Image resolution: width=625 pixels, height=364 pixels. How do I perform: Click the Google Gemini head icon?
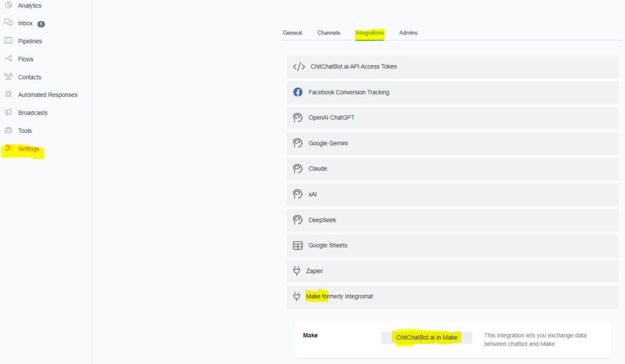(298, 143)
